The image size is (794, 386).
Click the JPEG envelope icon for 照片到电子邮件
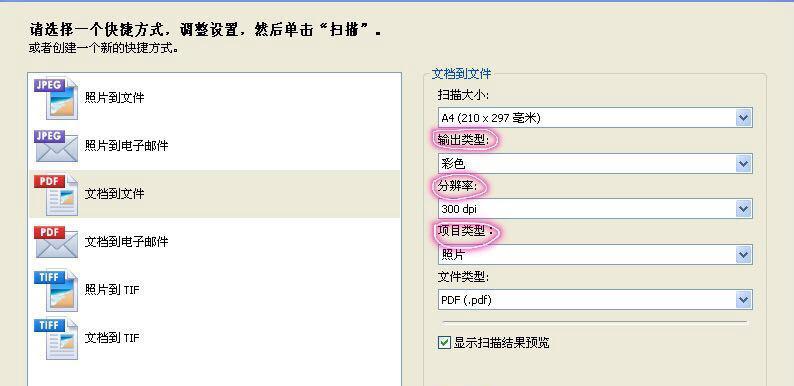(x=56, y=146)
